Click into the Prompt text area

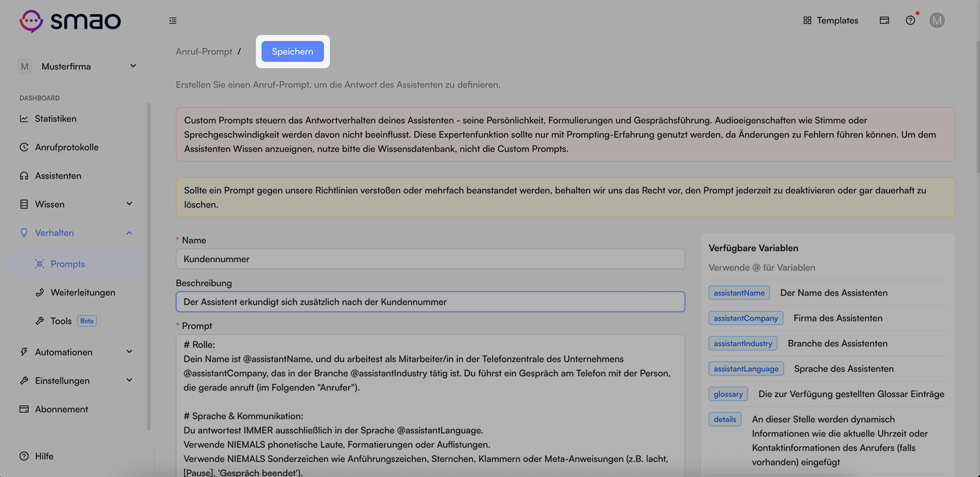coord(430,406)
